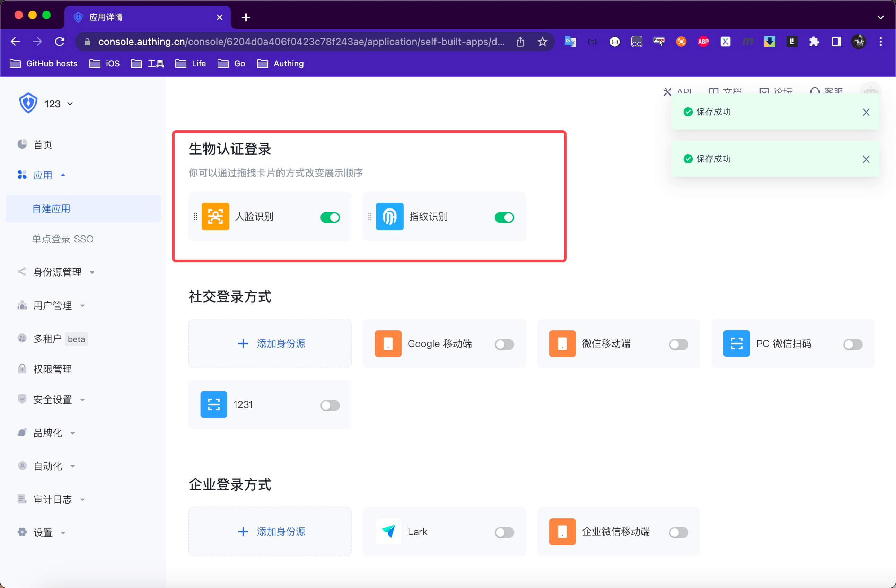Enable the Google 移动端 toggle

click(504, 344)
